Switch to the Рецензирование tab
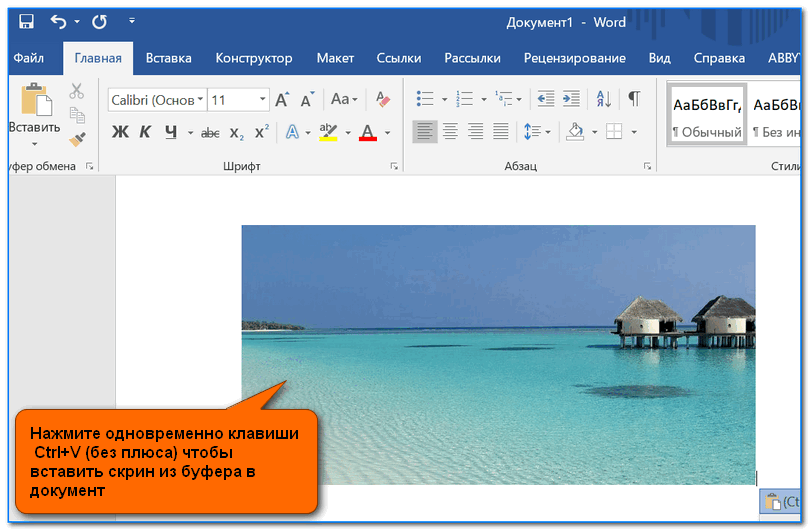This screenshot has width=810, height=531. coord(574,58)
